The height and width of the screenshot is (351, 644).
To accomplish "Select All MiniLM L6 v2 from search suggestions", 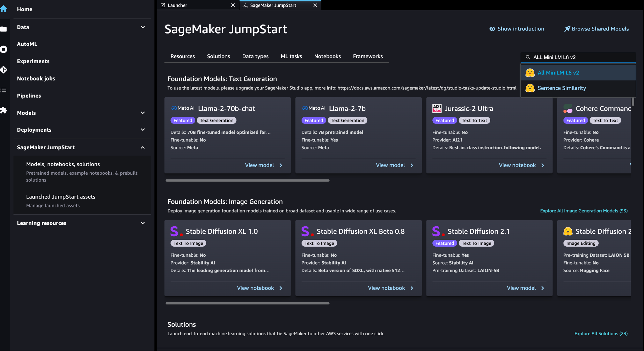I will (x=558, y=72).
